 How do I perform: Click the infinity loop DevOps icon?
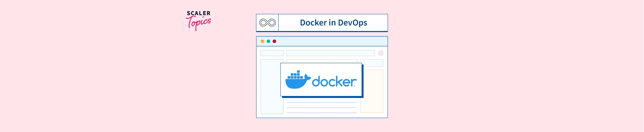click(x=267, y=23)
